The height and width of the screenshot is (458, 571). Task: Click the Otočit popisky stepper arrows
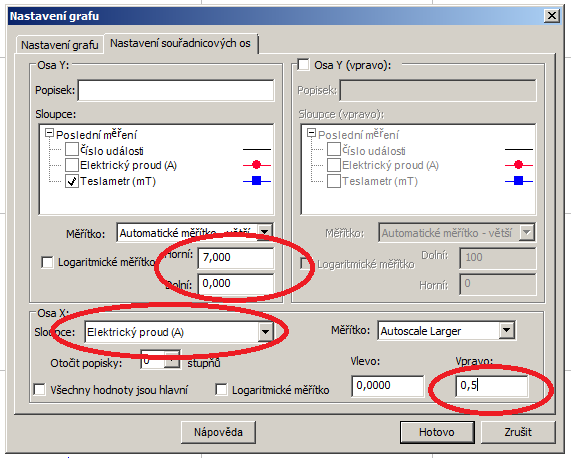click(x=172, y=360)
